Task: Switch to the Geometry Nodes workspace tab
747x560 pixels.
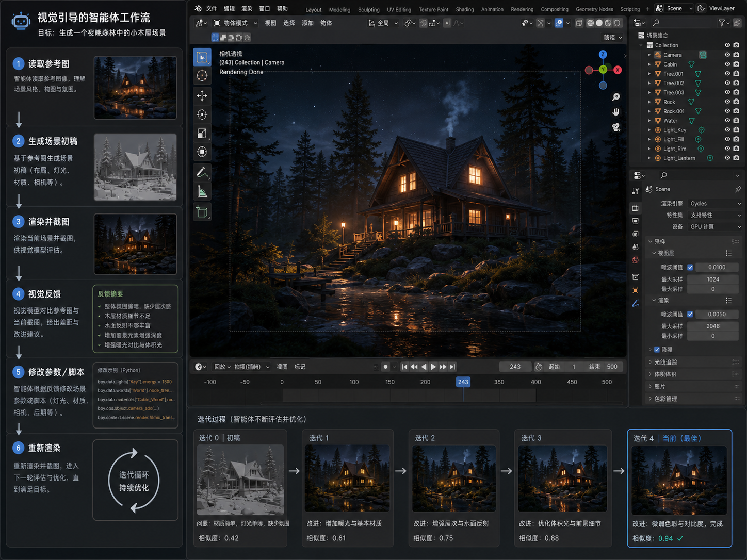Action: click(x=594, y=9)
